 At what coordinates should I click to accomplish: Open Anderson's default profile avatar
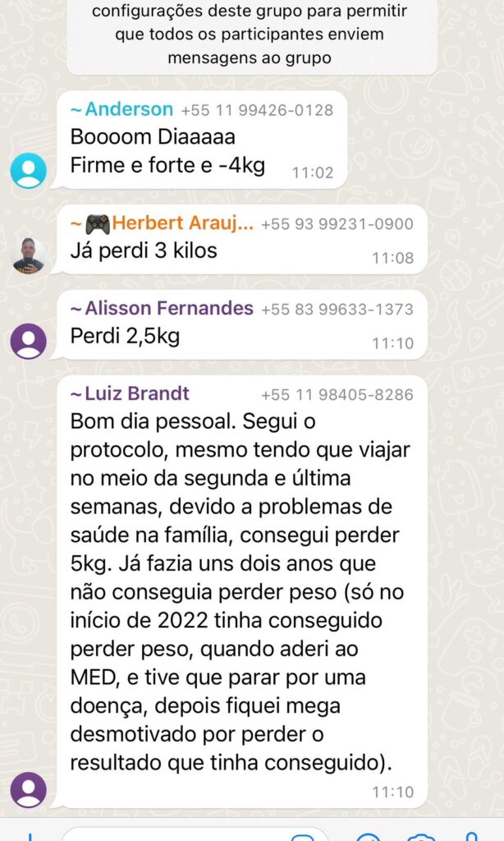[29, 171]
